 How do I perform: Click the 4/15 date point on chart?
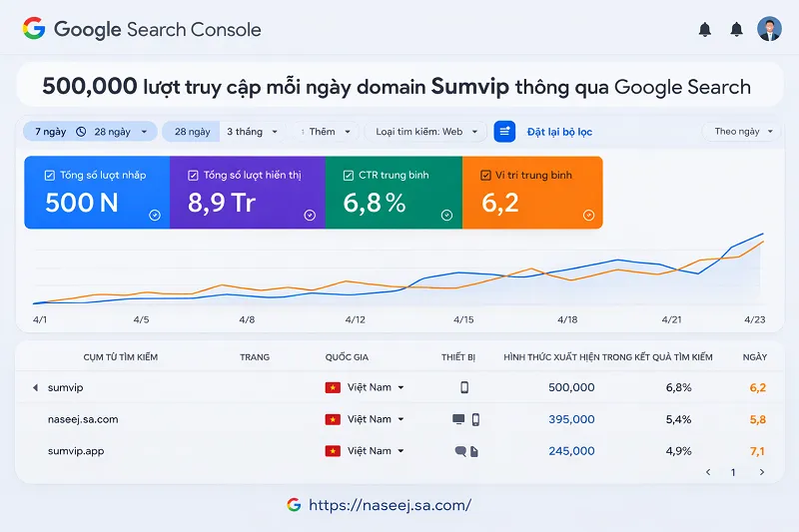point(463,320)
